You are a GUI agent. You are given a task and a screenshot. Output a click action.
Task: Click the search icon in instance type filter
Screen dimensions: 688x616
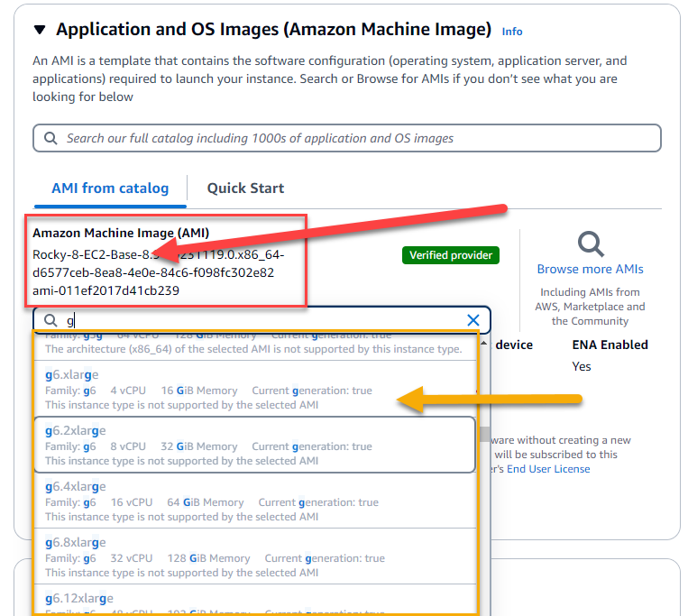click(x=50, y=320)
